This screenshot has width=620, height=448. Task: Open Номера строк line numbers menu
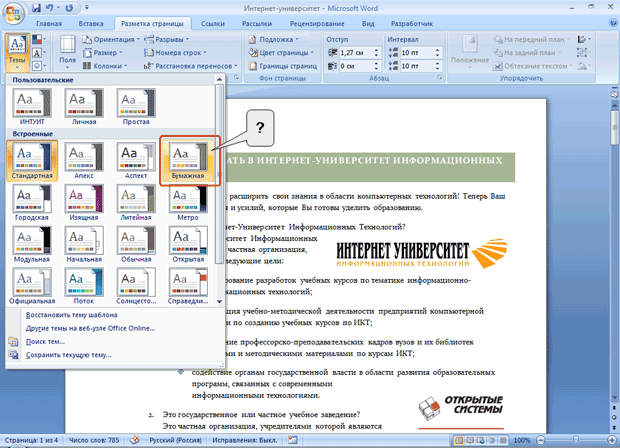(x=175, y=53)
